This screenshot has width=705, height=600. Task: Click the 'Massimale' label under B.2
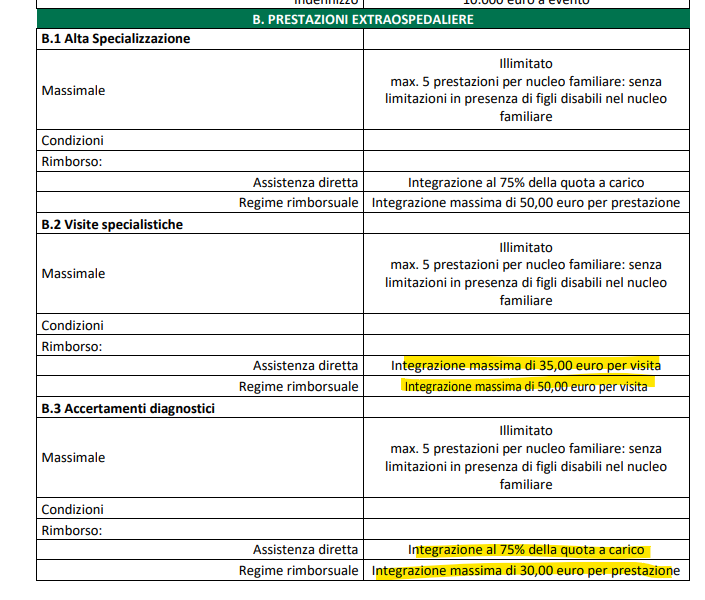point(73,273)
